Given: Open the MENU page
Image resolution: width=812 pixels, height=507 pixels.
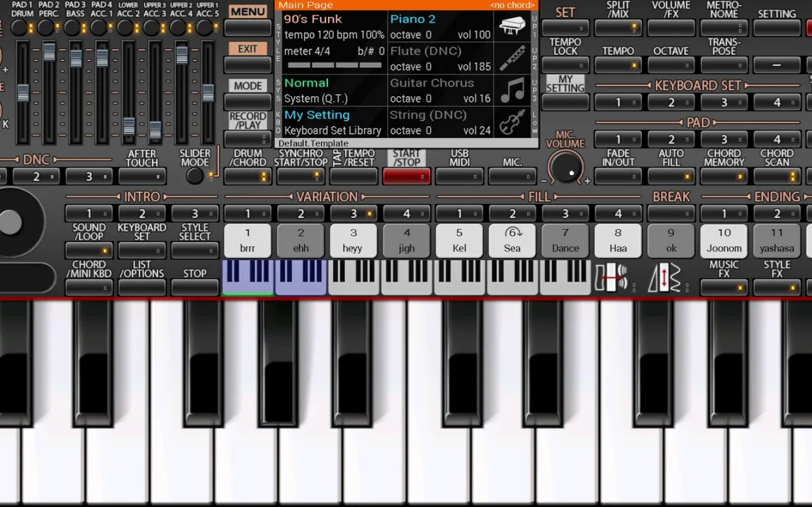Looking at the screenshot, I should pyautogui.click(x=248, y=28).
